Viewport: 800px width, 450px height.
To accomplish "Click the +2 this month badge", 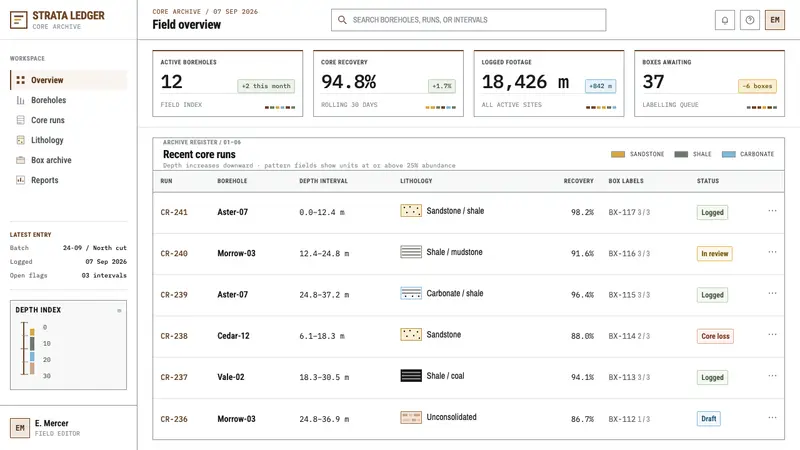I will [266, 86].
